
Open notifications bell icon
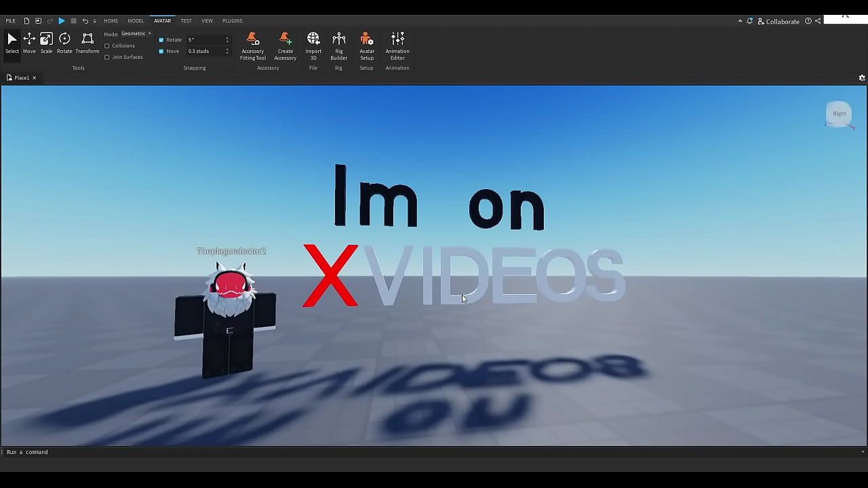749,21
